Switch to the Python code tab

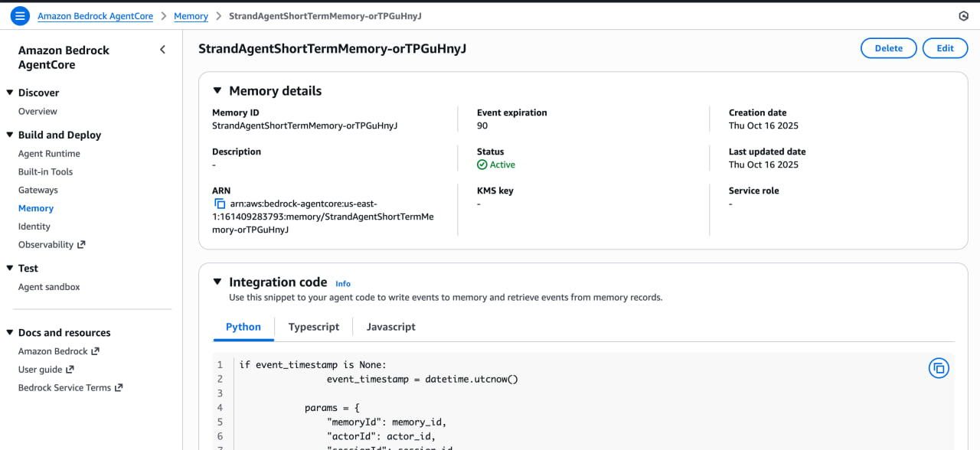point(243,327)
